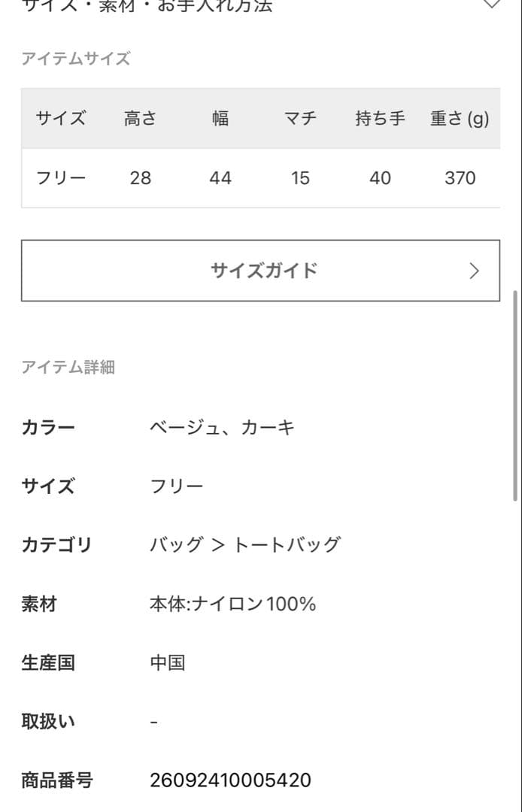Image resolution: width=522 pixels, height=812 pixels.
Task: Click the 生産国 value 中国
Action: [x=167, y=662]
